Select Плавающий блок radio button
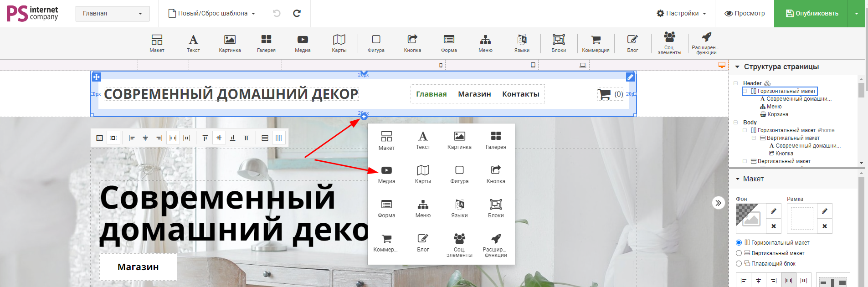 point(739,264)
